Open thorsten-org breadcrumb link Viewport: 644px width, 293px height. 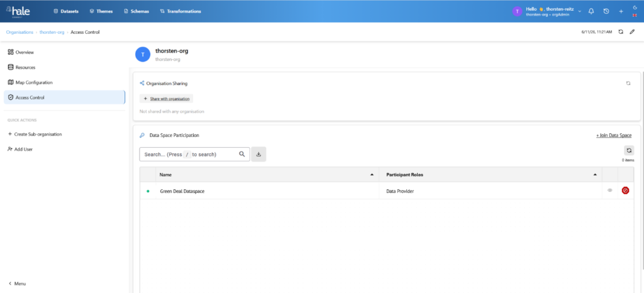[52, 32]
